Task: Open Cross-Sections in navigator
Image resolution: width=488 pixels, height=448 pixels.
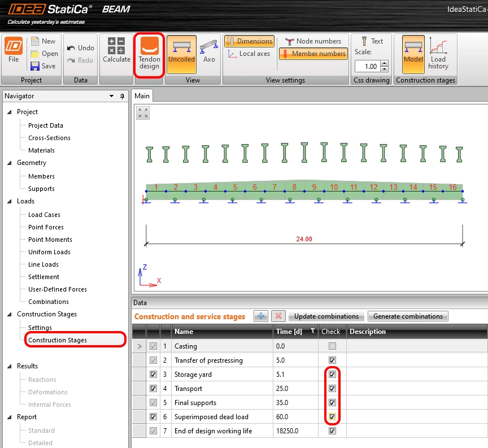Action: pyautogui.click(x=49, y=138)
